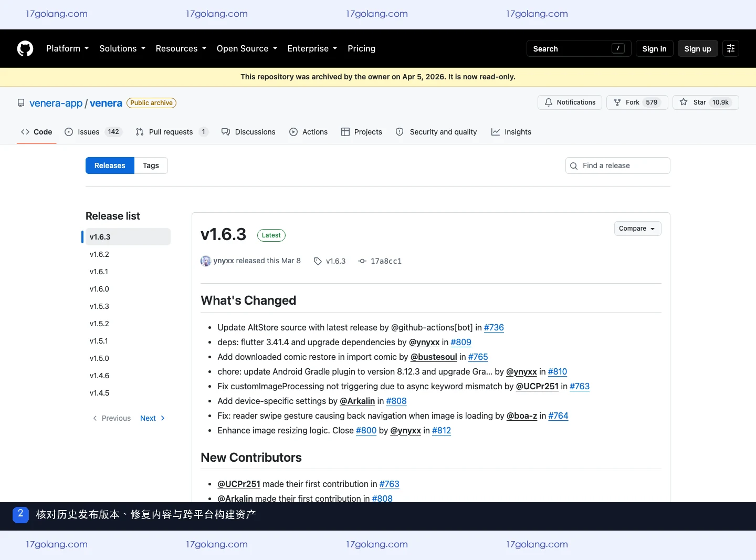
Task: Open pull request #764
Action: (558, 416)
